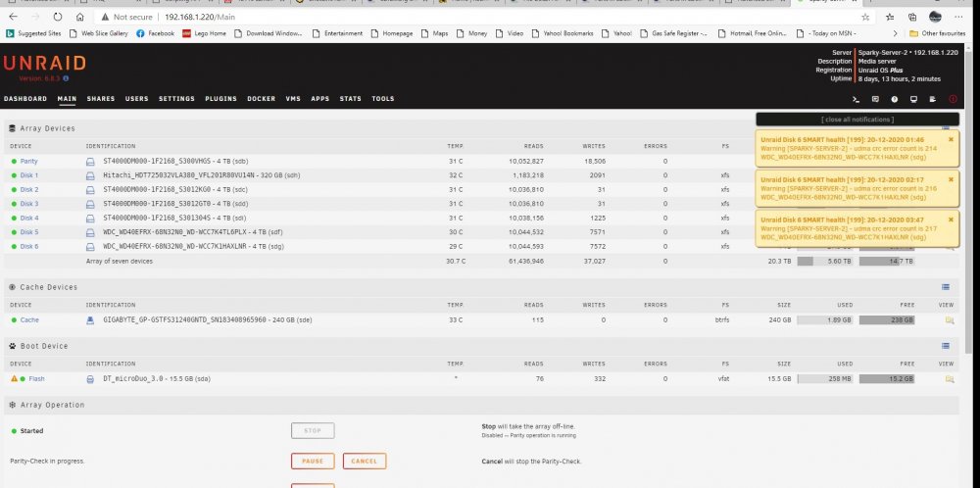The width and height of the screenshot is (980, 488).
Task: Click the Parity row disk icon
Action: [90, 162]
